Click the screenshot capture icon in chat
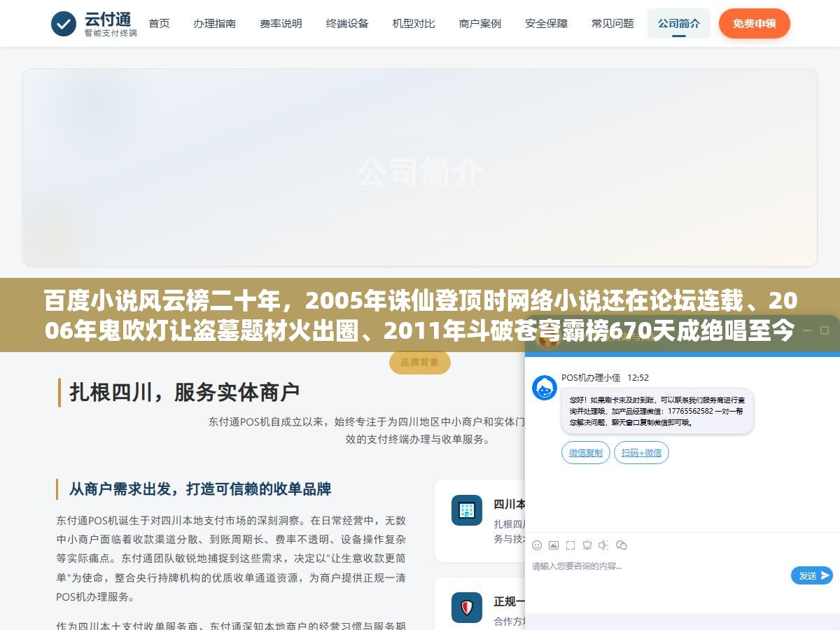 pos(570,545)
